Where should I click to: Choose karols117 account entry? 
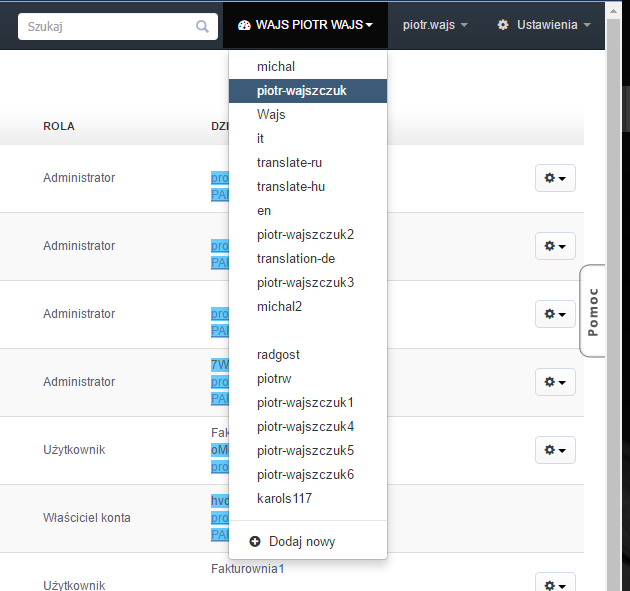(x=285, y=498)
